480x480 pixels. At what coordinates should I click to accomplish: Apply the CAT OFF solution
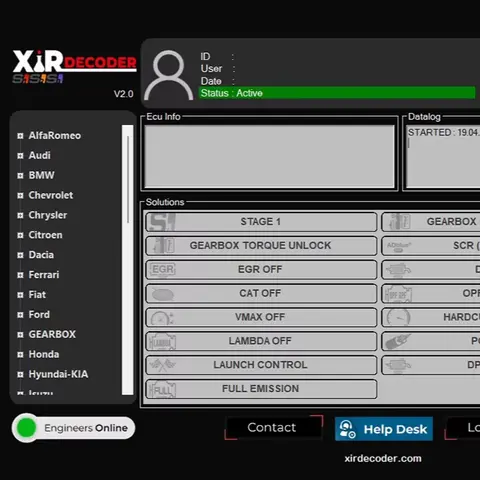(x=261, y=293)
